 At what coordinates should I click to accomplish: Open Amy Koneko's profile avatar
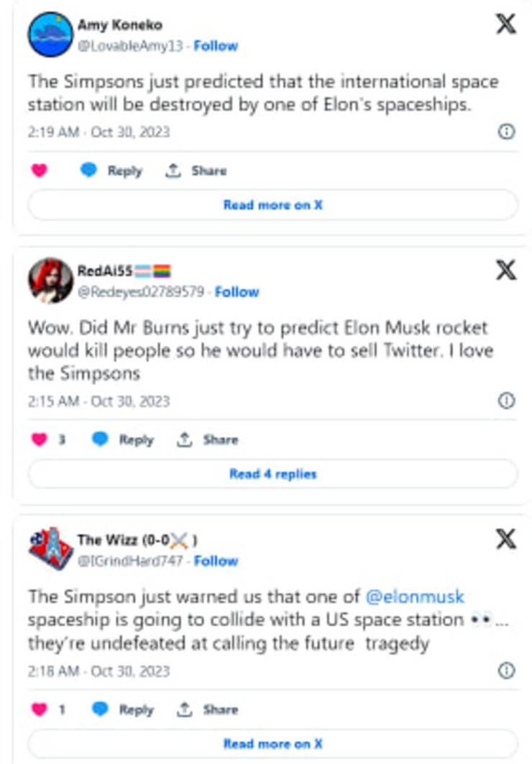[50, 34]
